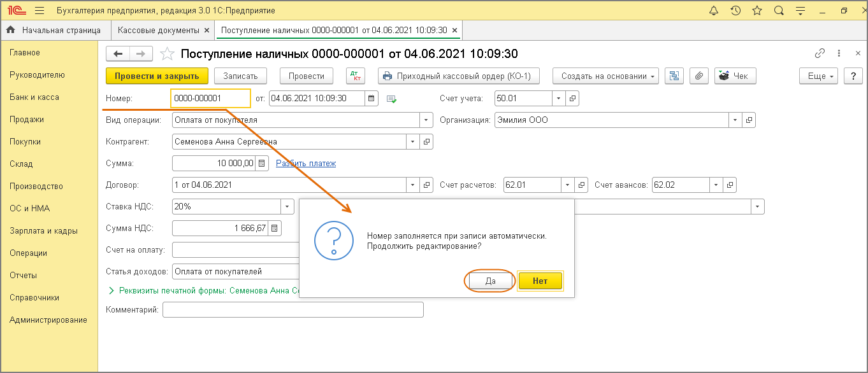Click the Провести и закрыть button
Viewport: 868px width, 373px height.
point(157,76)
